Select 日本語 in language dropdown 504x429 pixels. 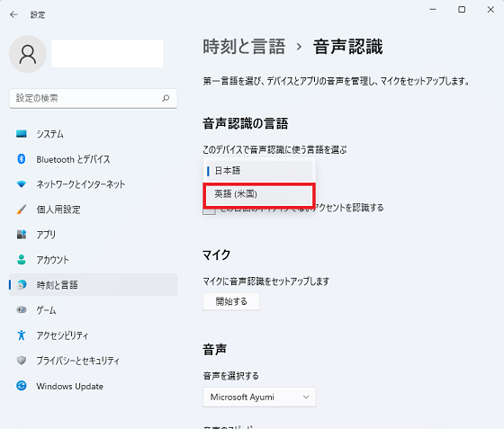(x=259, y=171)
